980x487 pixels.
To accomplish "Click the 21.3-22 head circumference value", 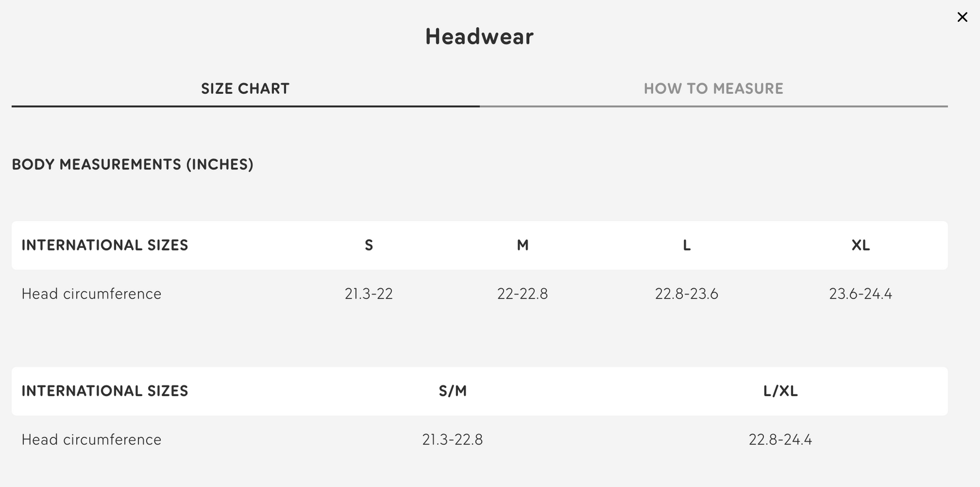I will tap(369, 294).
